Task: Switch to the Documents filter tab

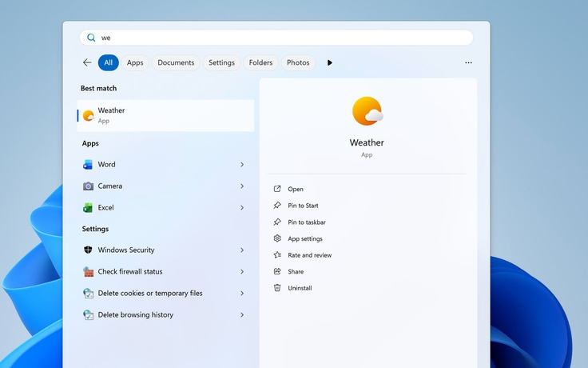Action: [176, 62]
